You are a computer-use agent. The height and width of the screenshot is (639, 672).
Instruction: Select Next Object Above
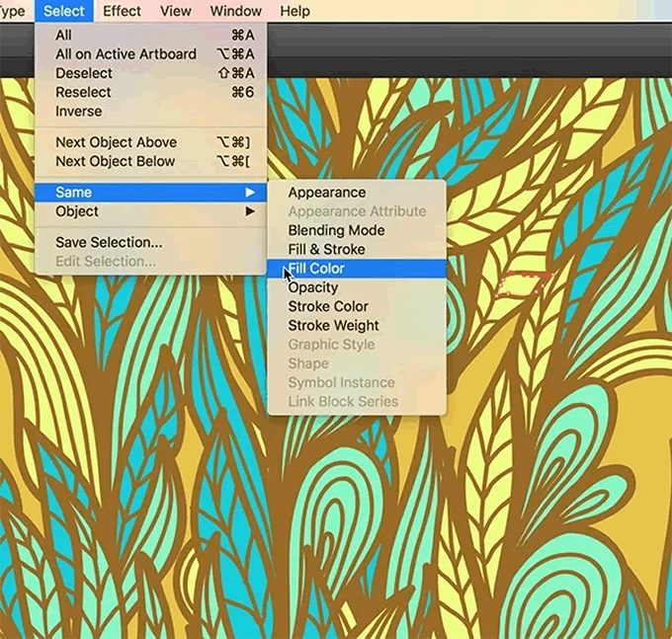116,142
